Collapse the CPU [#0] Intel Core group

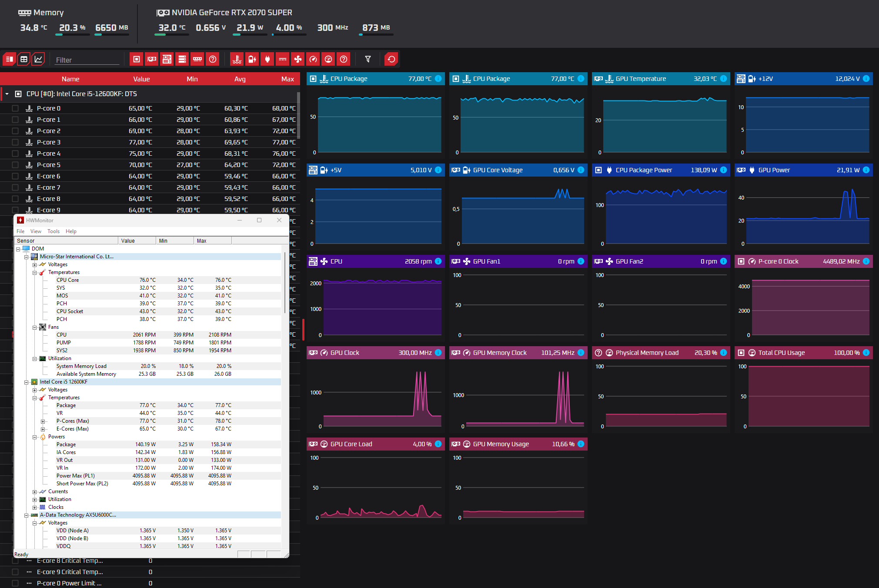coord(7,94)
